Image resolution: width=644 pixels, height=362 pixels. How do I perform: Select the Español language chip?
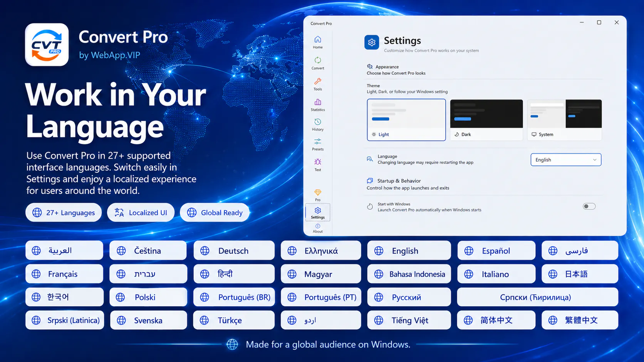pos(496,251)
